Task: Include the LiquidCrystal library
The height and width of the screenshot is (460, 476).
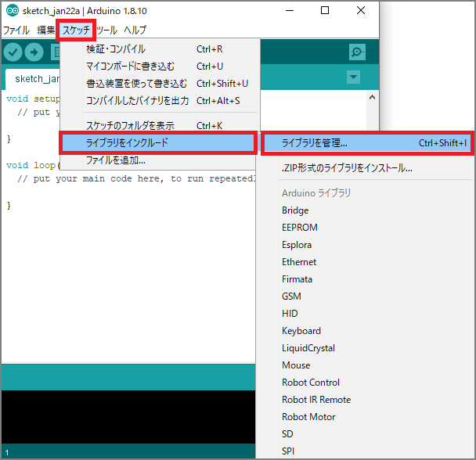Action: coord(365,348)
